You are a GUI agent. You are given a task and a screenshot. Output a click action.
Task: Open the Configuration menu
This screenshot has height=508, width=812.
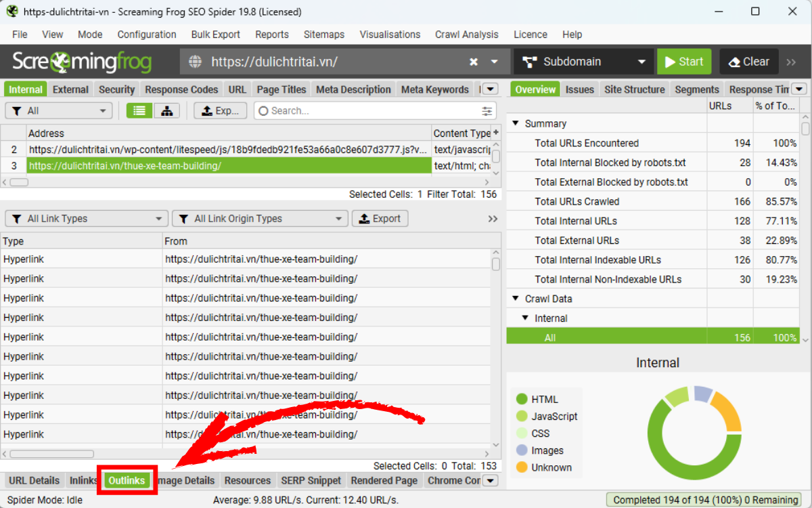(x=146, y=35)
